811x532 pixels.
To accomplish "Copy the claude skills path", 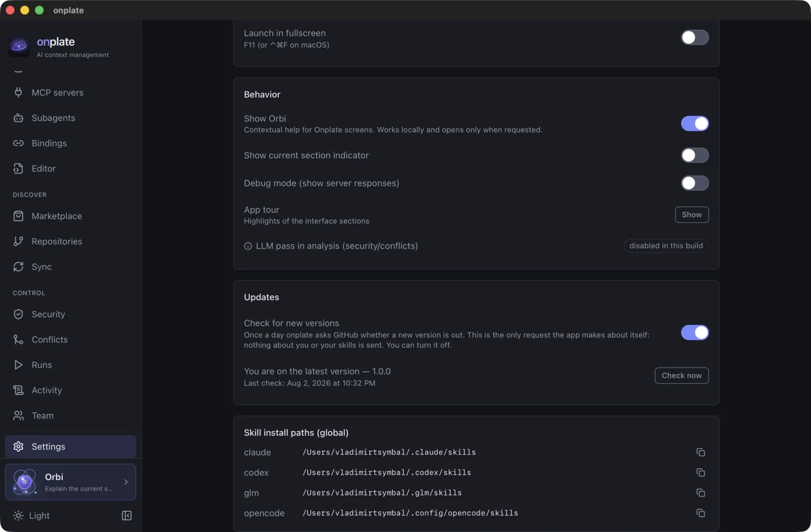I will pos(701,452).
